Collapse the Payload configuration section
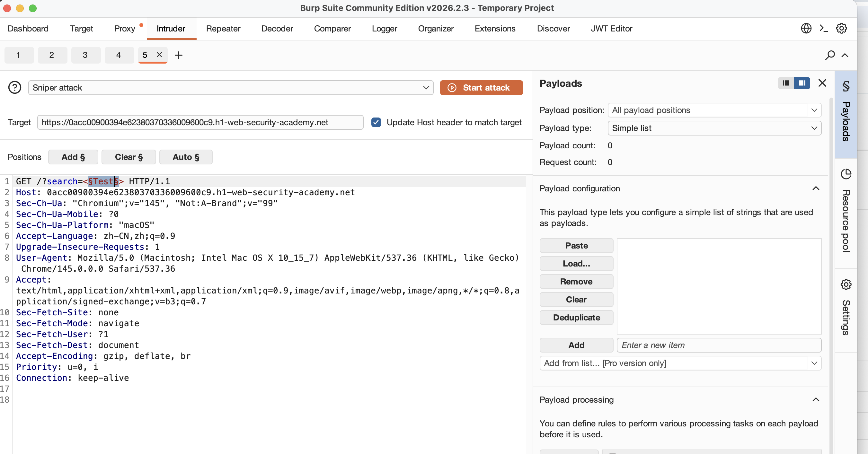Screen dimensions: 868x454 point(815,188)
